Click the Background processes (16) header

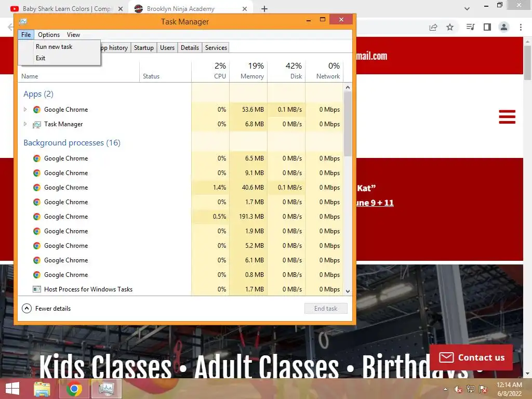(x=72, y=143)
